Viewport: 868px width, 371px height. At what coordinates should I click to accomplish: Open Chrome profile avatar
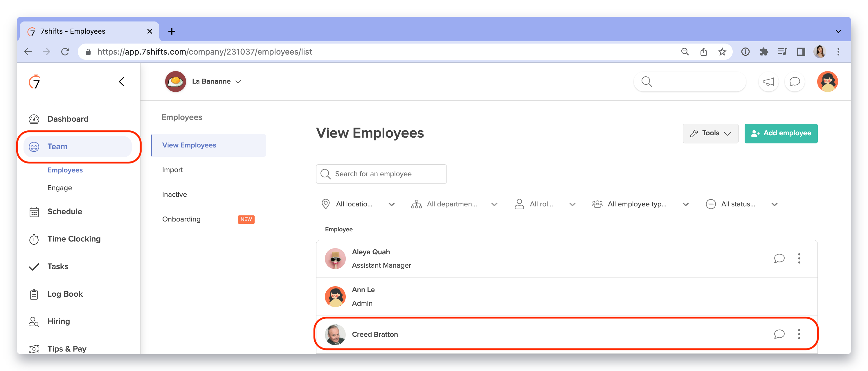pos(820,52)
